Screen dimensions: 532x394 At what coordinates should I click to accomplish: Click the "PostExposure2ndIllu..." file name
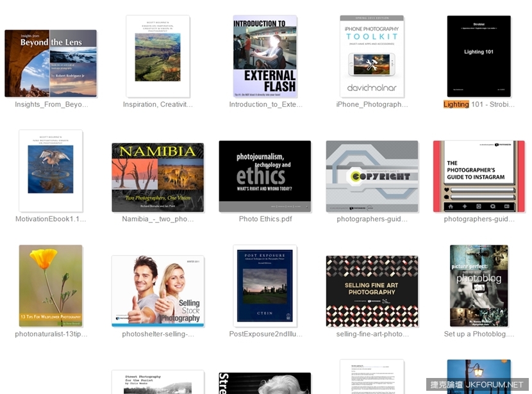265,334
